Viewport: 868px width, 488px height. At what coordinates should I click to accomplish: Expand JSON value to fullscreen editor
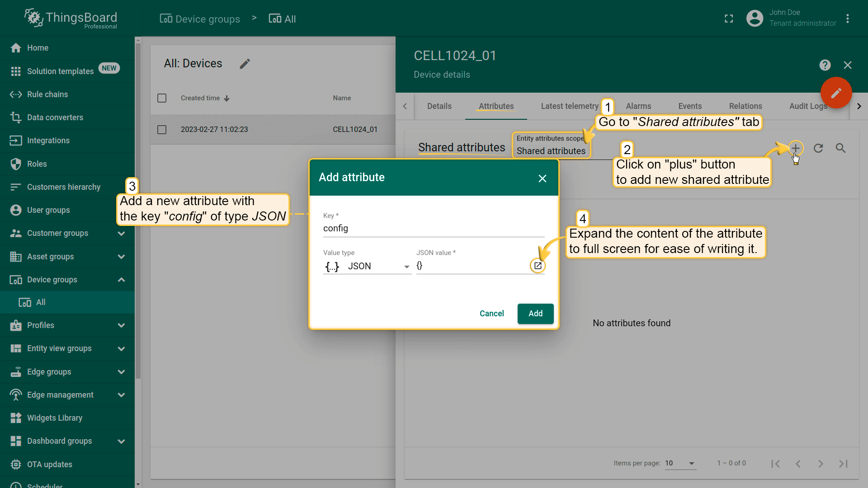pyautogui.click(x=538, y=266)
